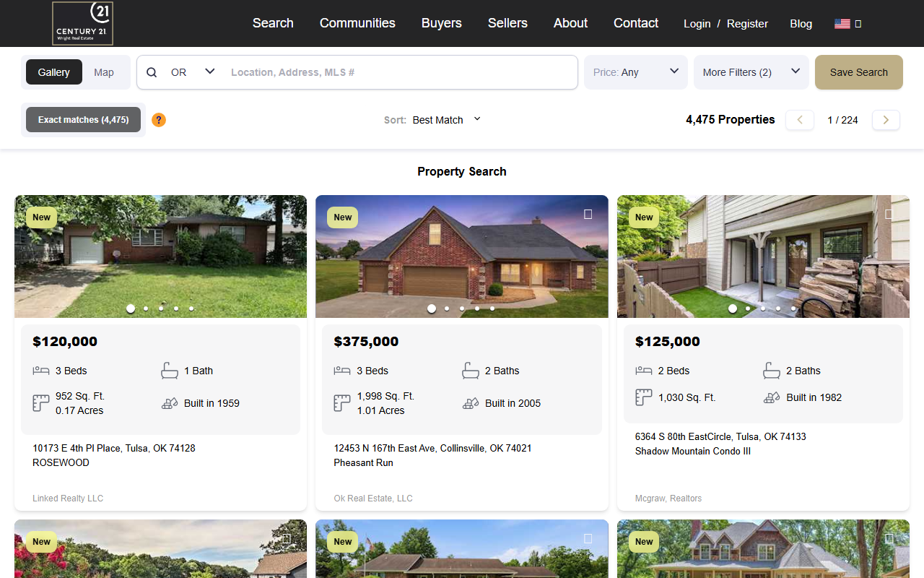Click bed icon on the $120,000 listing

pos(41,371)
